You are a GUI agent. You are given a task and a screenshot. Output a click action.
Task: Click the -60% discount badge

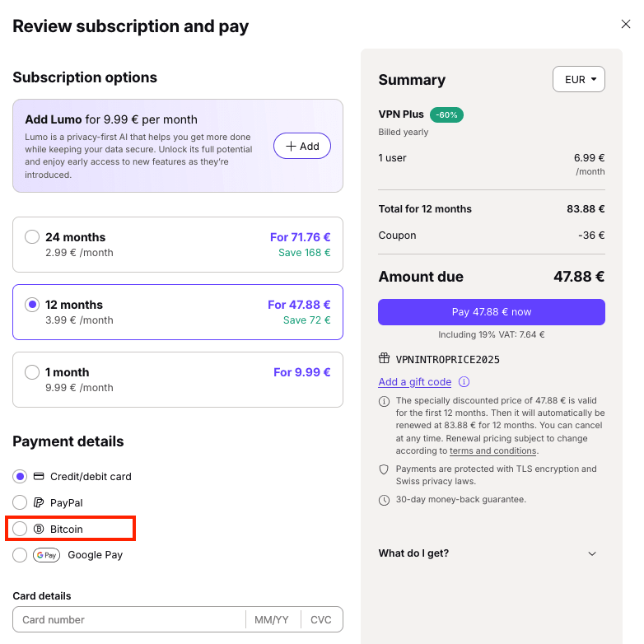click(x=446, y=115)
